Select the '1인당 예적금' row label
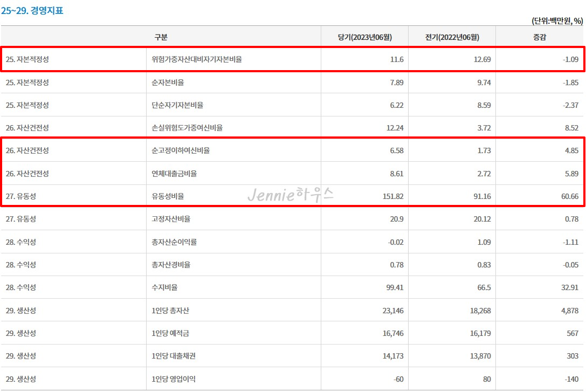586x392 pixels. coord(170,333)
